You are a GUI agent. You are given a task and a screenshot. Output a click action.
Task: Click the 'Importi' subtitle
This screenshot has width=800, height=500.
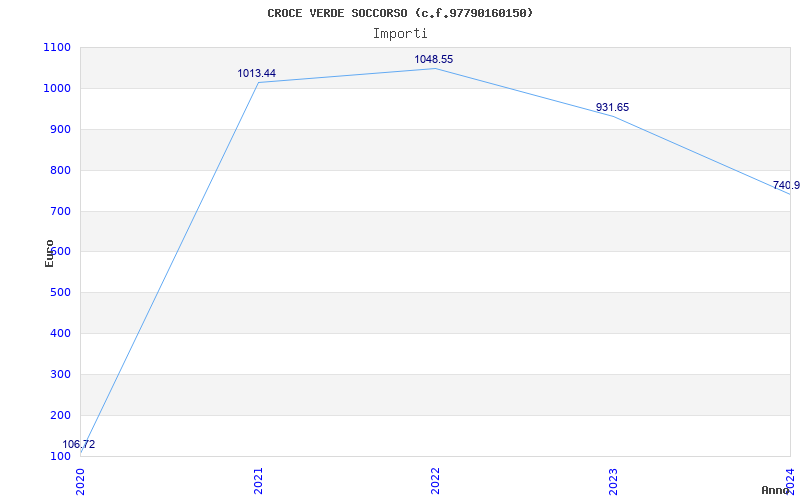(x=400, y=34)
